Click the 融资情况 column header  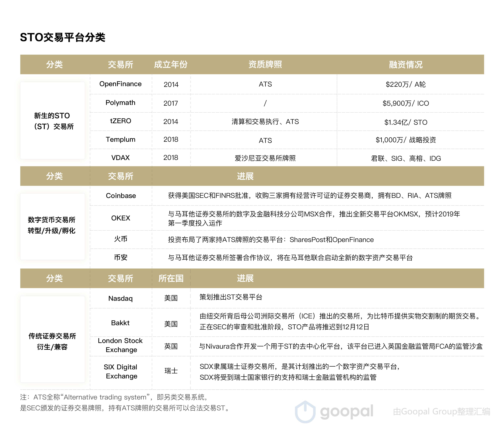click(406, 65)
